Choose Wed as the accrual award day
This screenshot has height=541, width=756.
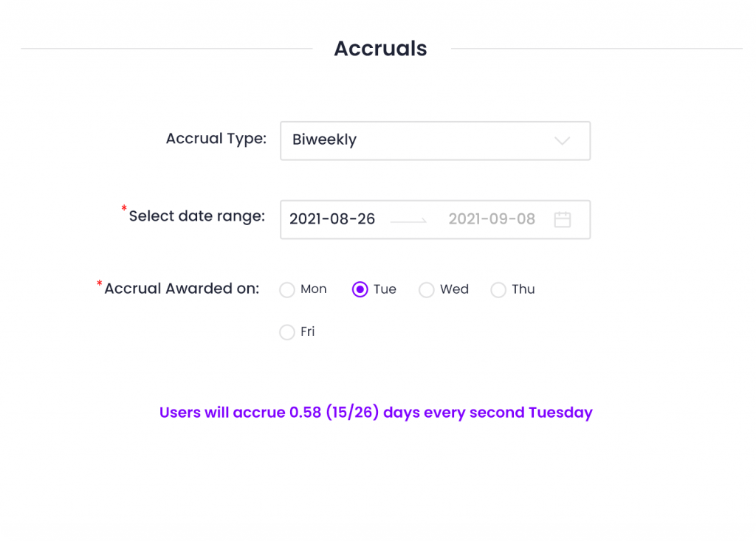(x=426, y=290)
